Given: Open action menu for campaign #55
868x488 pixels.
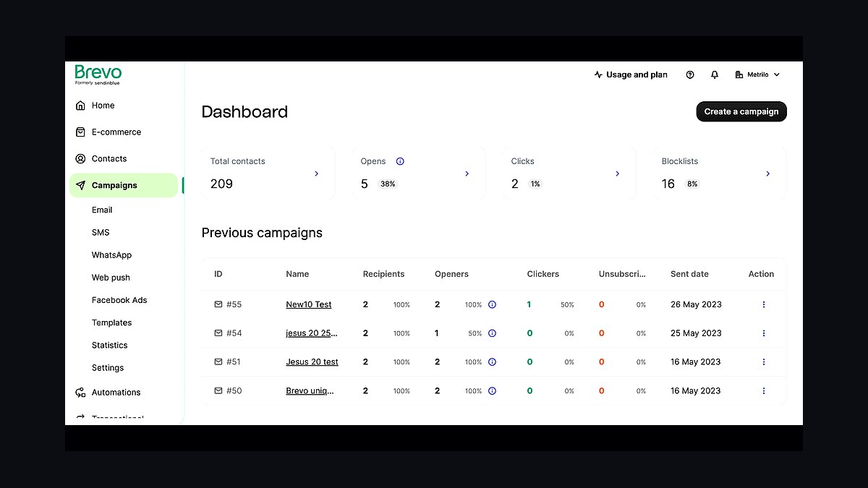Looking at the screenshot, I should click(764, 304).
